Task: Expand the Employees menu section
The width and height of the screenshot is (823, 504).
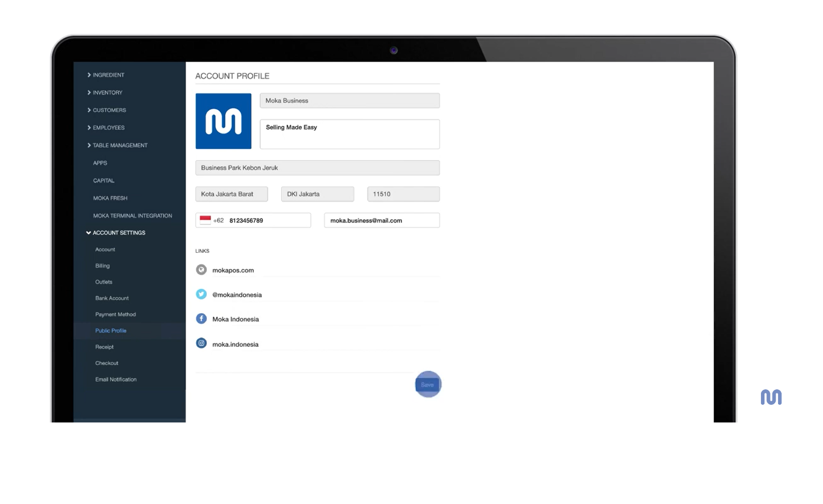Action: click(x=108, y=128)
